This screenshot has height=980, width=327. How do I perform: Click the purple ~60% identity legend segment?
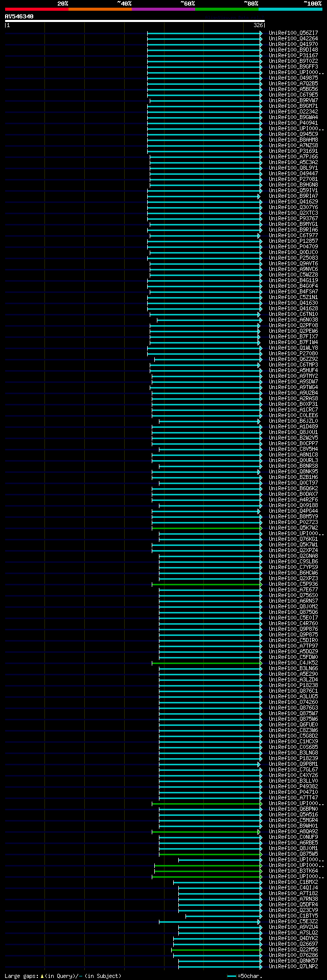tap(163, 9)
